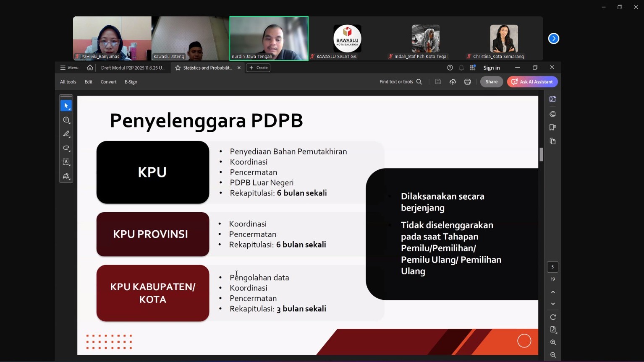The height and width of the screenshot is (362, 644).
Task: Go to previous page up chevron
Action: tap(553, 292)
